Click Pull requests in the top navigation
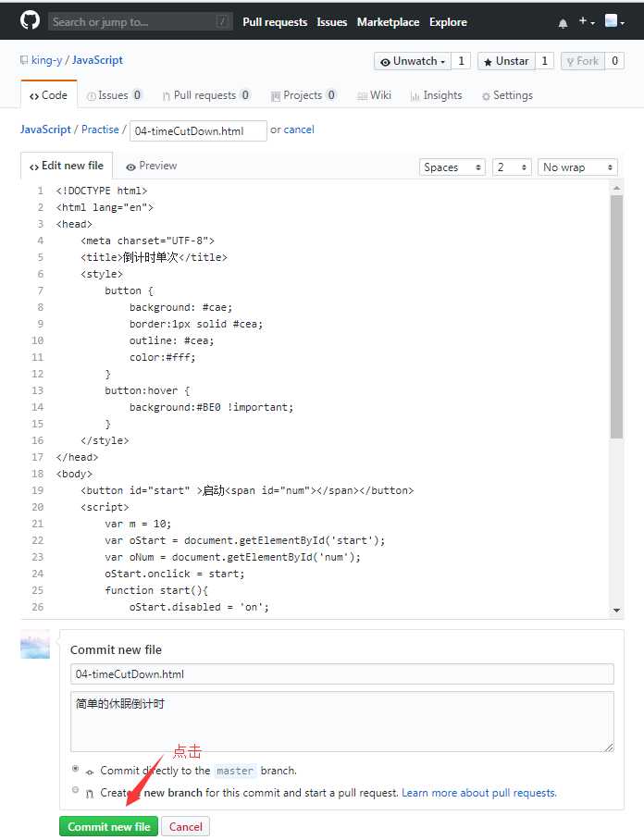 coord(275,22)
